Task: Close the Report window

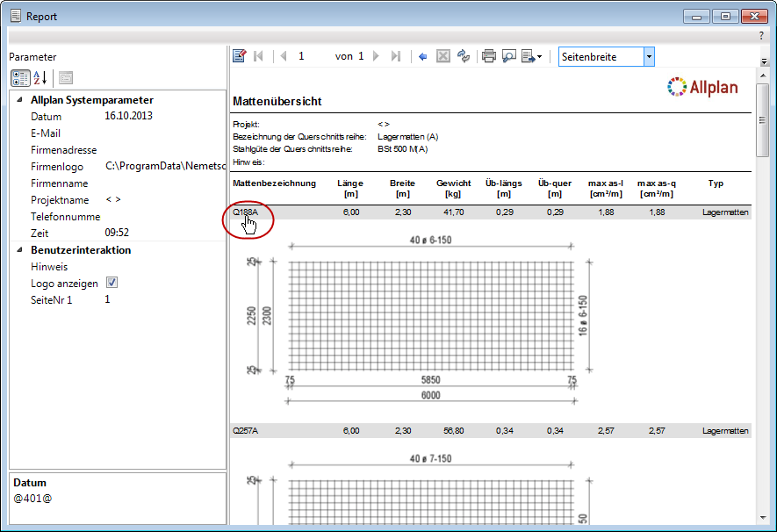Action: click(x=754, y=17)
